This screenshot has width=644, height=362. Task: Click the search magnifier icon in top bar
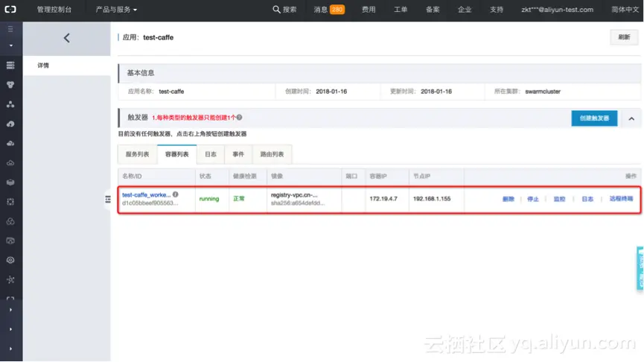[x=276, y=10]
